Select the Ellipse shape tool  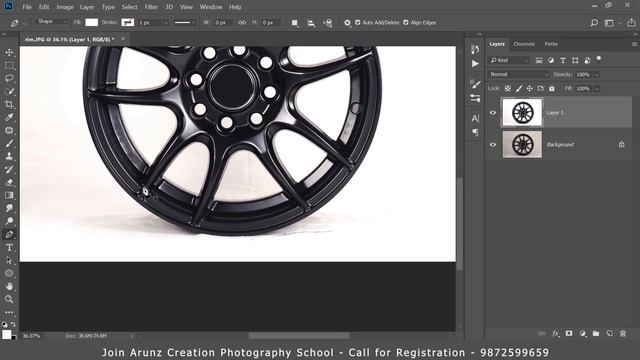tap(9, 273)
